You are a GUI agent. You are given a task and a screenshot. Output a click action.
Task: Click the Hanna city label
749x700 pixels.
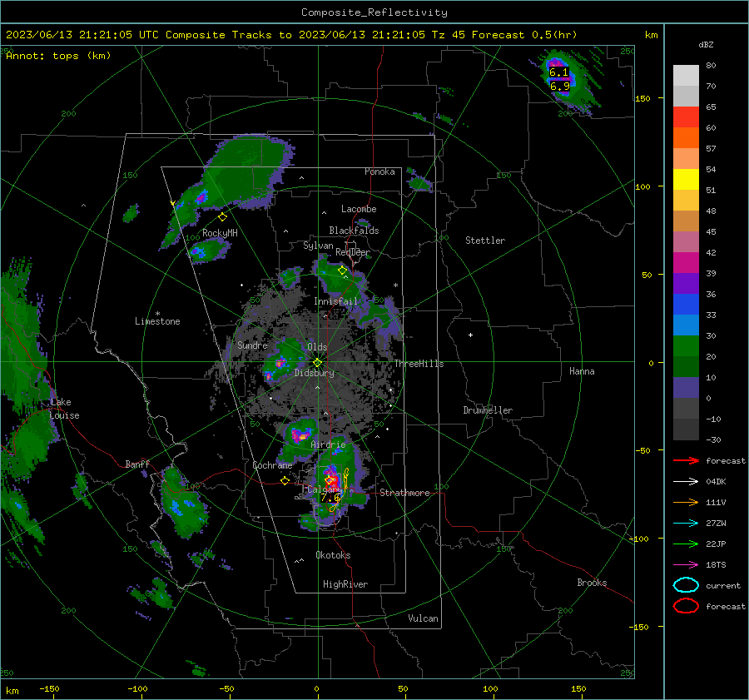[582, 371]
